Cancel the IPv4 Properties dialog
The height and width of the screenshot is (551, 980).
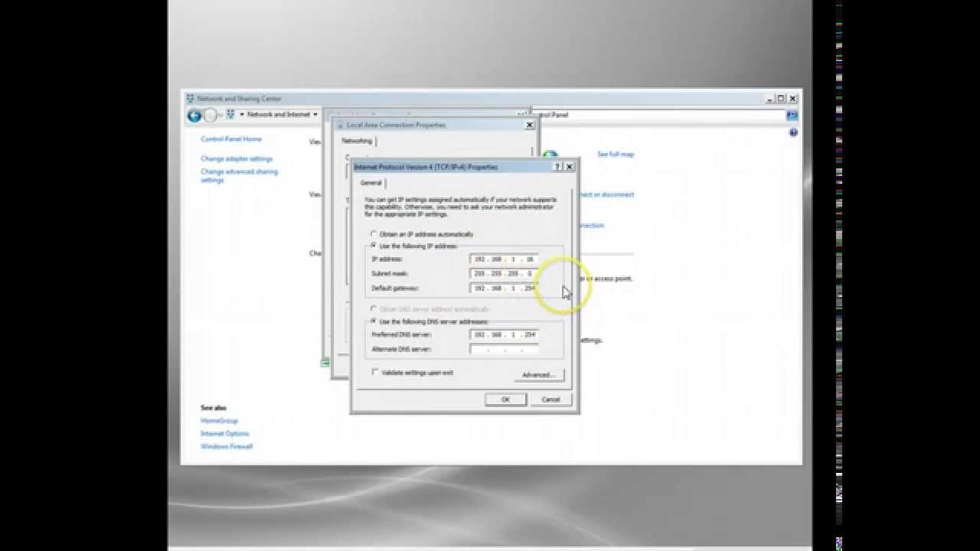550,399
